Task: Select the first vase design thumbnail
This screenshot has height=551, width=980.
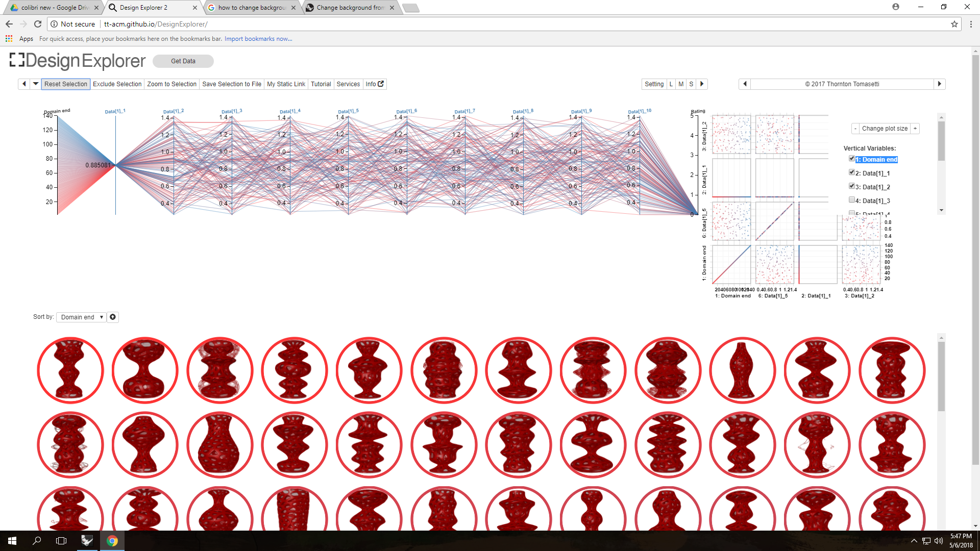Action: (70, 370)
